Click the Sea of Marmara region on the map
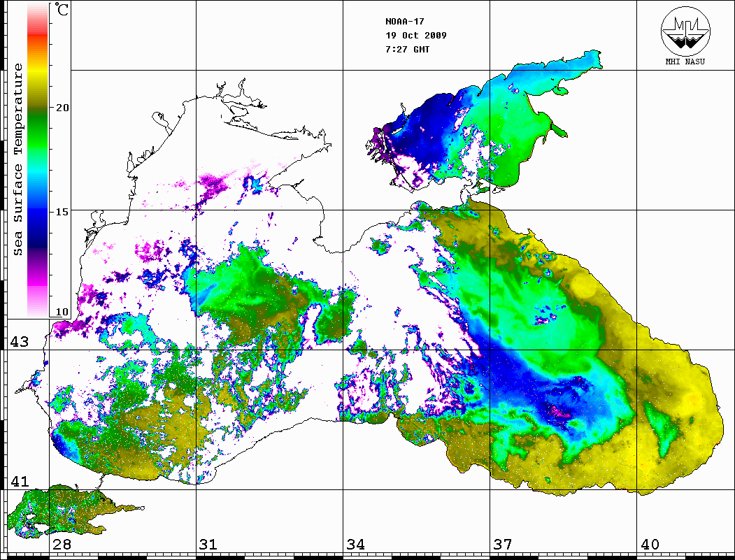The width and height of the screenshot is (735, 560). tap(71, 512)
